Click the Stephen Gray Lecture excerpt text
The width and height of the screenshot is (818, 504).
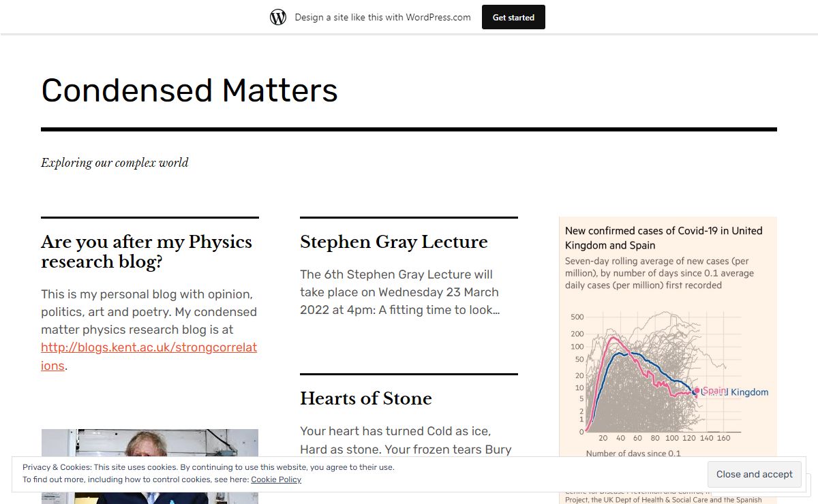click(400, 292)
